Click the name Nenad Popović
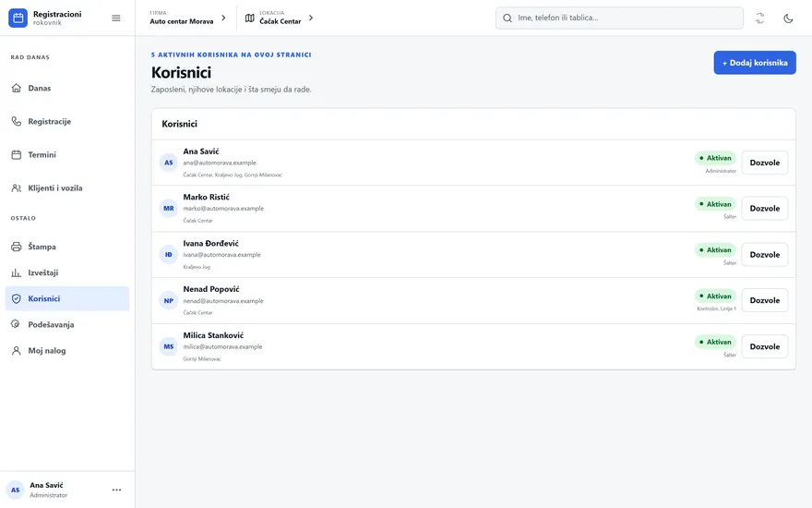This screenshot has width=812, height=508. tap(211, 289)
